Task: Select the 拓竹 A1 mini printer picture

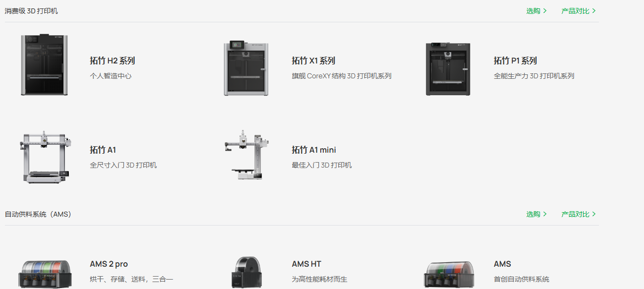Action: point(247,155)
